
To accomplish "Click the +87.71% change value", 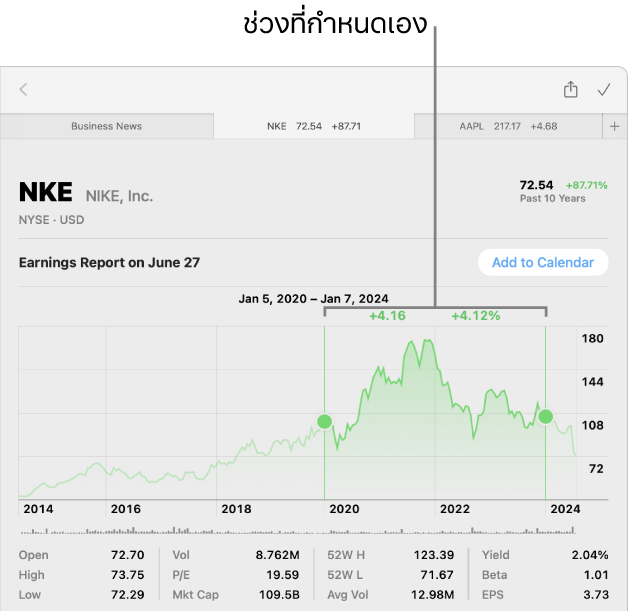I will tap(586, 185).
